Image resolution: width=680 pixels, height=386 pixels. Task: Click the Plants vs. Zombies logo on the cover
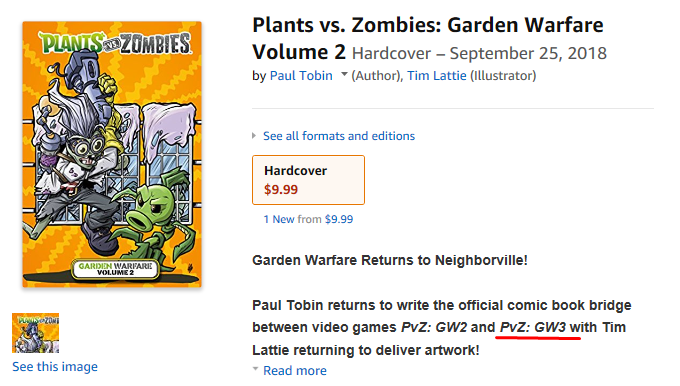click(x=115, y=43)
